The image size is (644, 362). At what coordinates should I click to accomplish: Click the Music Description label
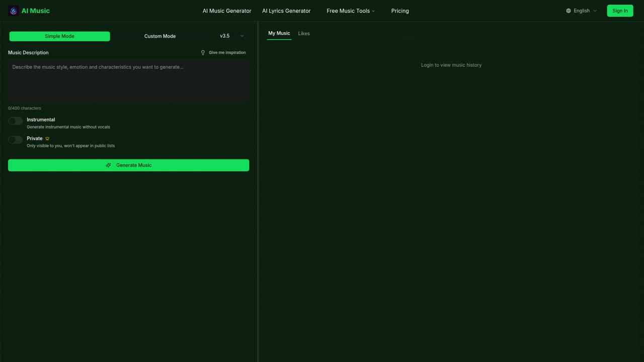[x=28, y=53]
